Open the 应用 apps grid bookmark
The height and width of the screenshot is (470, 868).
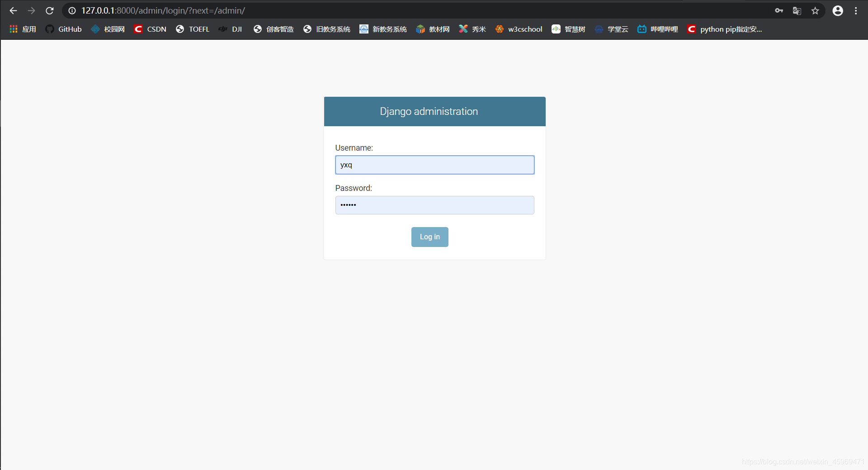[23, 29]
